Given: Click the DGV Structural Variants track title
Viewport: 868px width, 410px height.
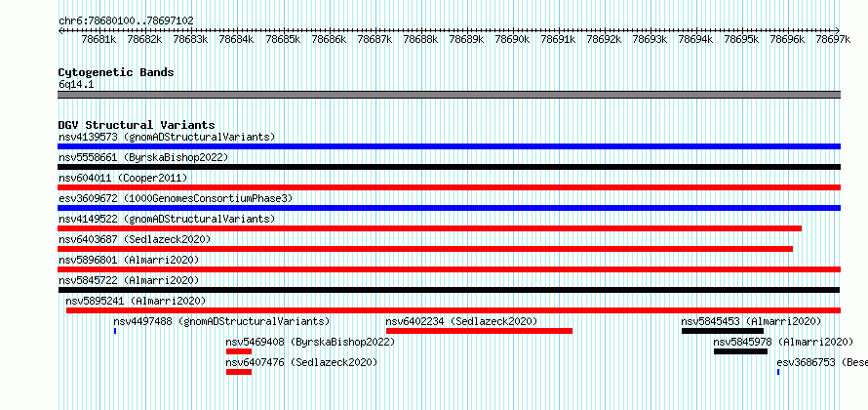Looking at the screenshot, I should coord(137,125).
